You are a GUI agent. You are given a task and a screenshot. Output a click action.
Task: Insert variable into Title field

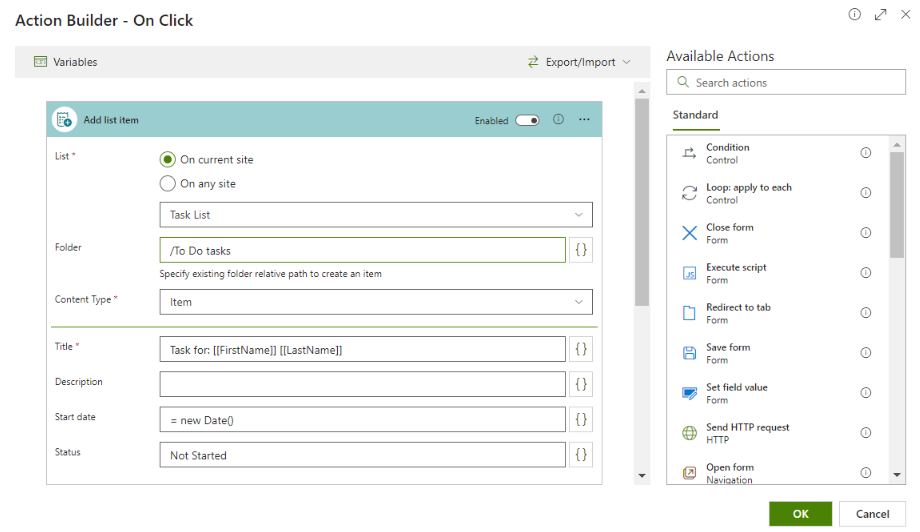coord(581,349)
